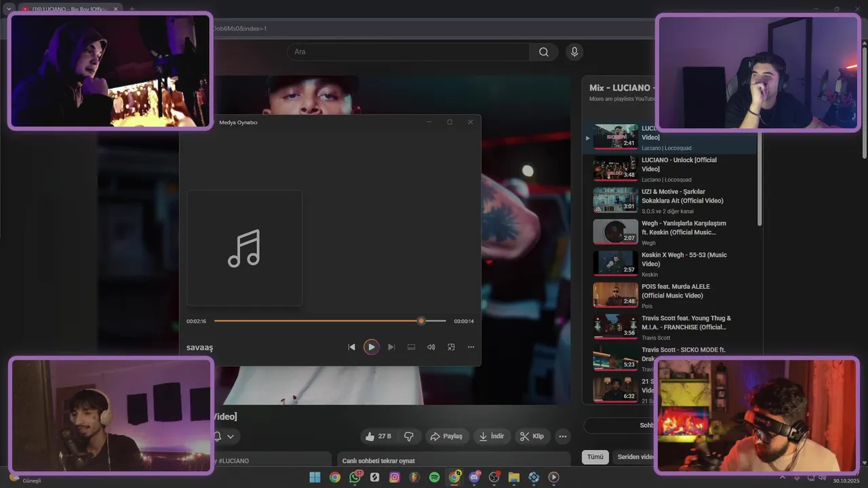Screen dimensions: 868x488
Task: Click the YouTube search magnifier button
Action: tap(544, 52)
